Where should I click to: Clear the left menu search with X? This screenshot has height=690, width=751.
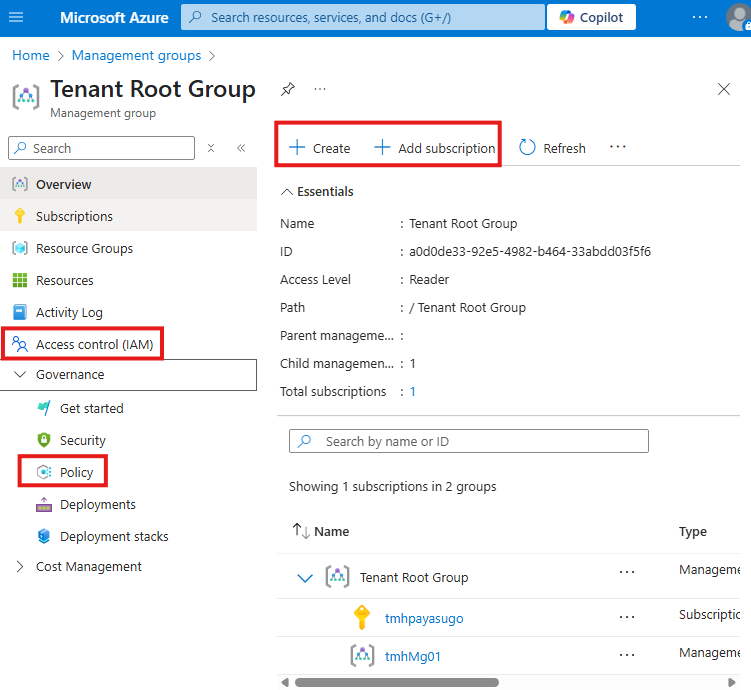(x=211, y=148)
